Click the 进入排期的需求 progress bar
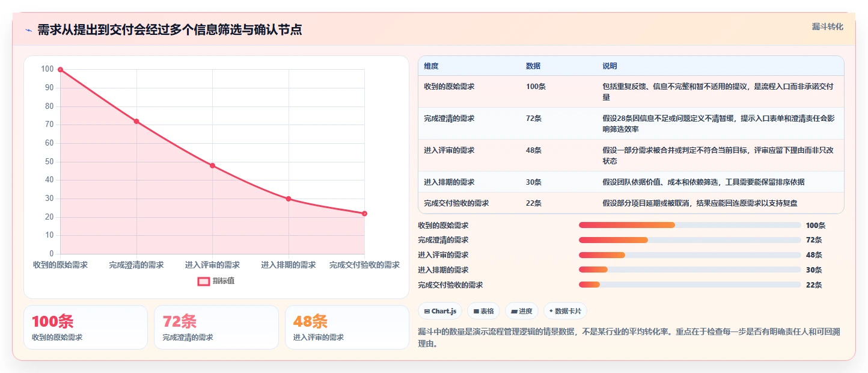The height and width of the screenshot is (373, 868). pos(689,270)
